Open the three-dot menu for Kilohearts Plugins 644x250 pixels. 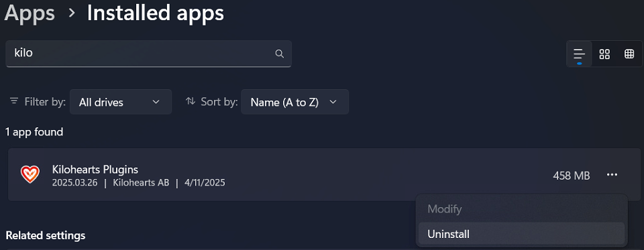click(612, 176)
